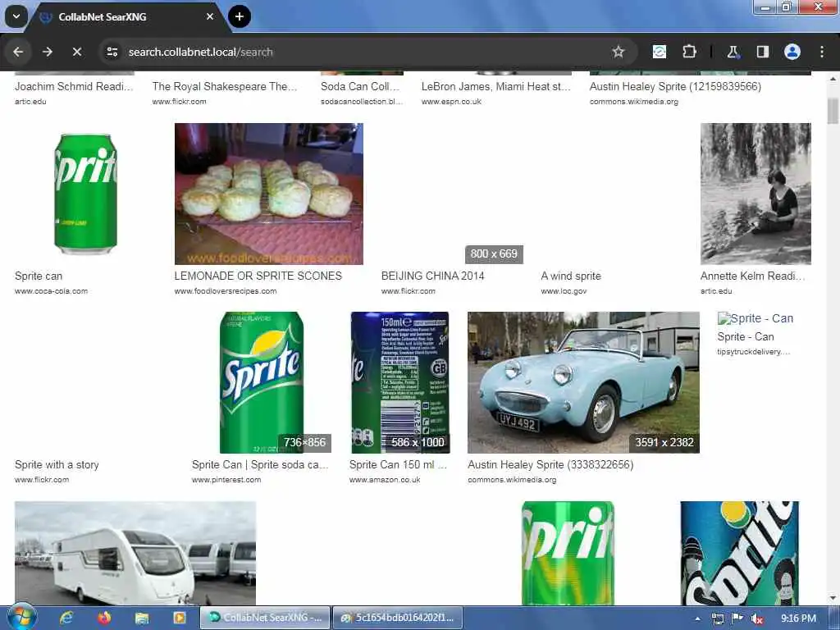Open the Extensions puzzle icon
This screenshot has width=840, height=630.
[x=689, y=52]
